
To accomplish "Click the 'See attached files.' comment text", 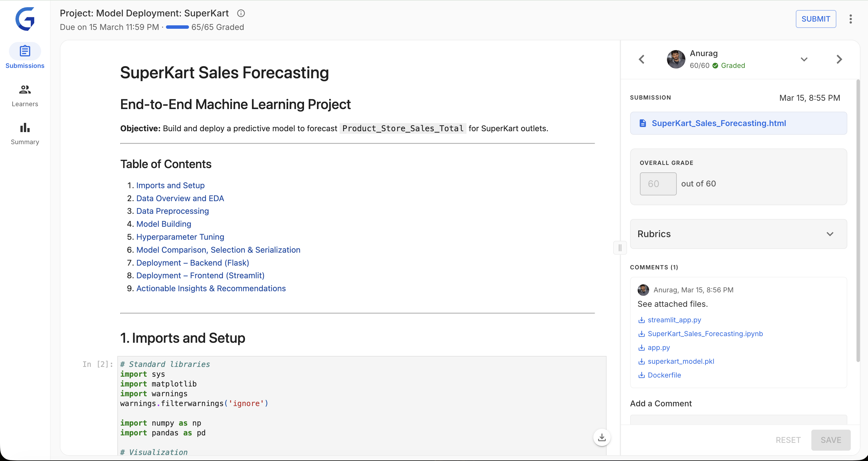I will tap(672, 304).
